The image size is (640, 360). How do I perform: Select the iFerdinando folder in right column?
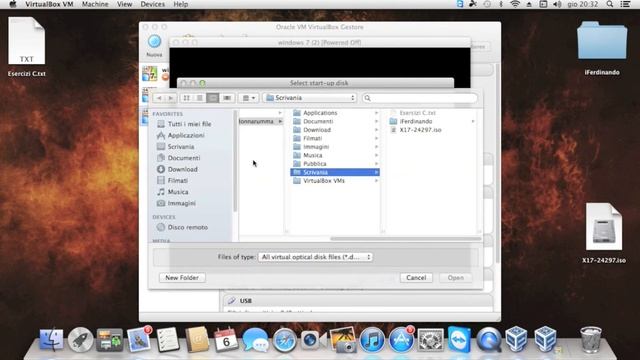pos(433,121)
